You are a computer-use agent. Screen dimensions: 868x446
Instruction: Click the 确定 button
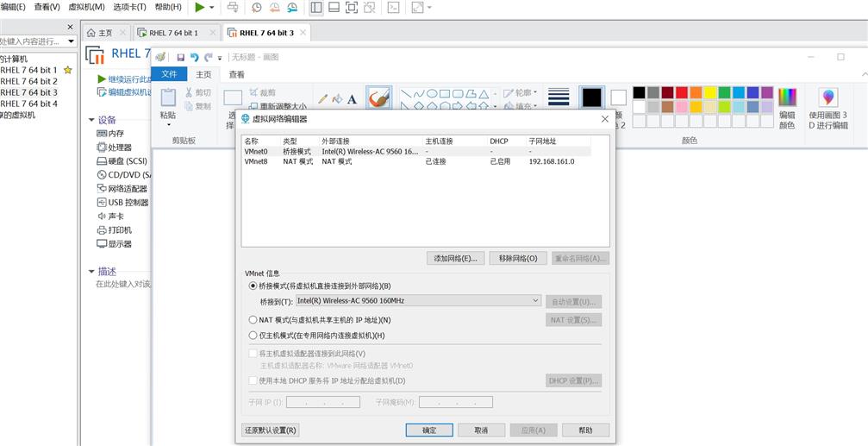pyautogui.click(x=429, y=430)
